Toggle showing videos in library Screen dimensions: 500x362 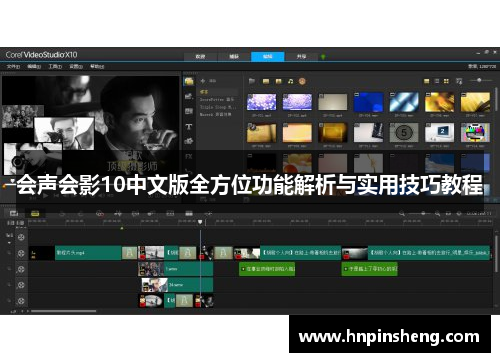click(266, 81)
